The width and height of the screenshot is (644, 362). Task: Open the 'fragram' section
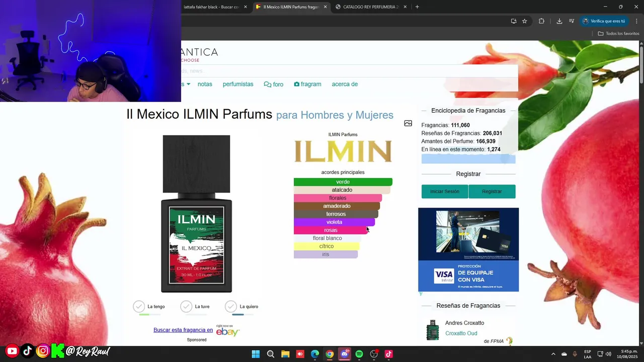[x=307, y=84]
